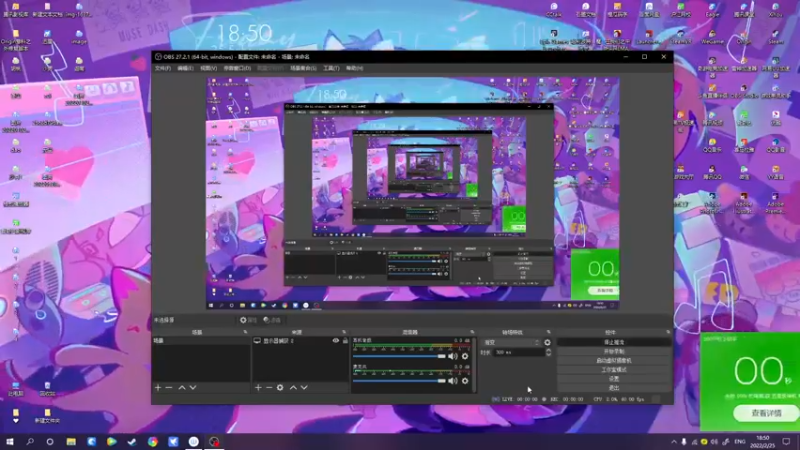Click the 工作室模式 button

pos(614,370)
